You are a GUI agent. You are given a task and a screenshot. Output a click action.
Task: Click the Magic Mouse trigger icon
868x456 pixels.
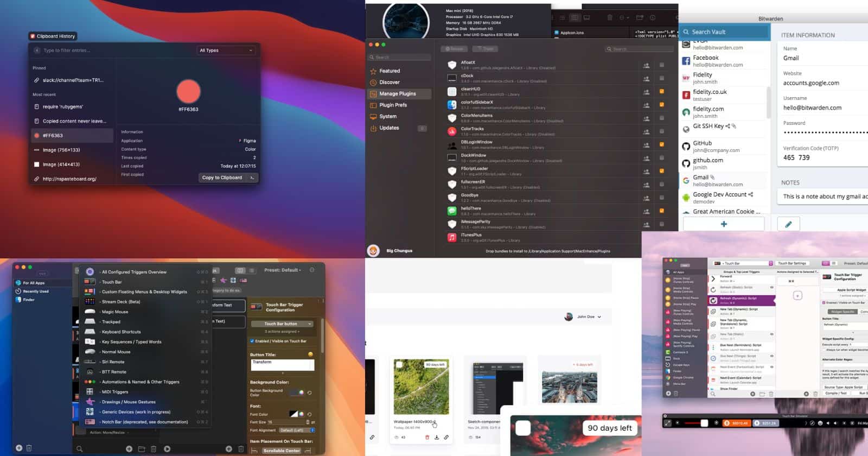(90, 312)
